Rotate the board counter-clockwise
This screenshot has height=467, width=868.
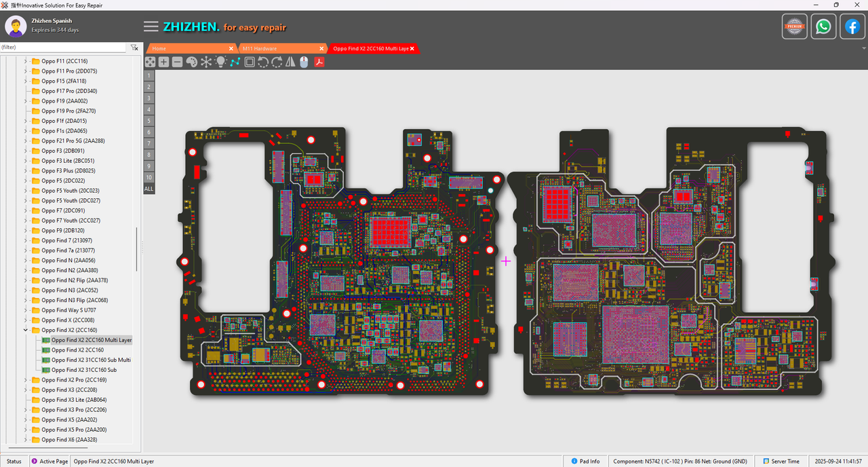[x=263, y=62]
